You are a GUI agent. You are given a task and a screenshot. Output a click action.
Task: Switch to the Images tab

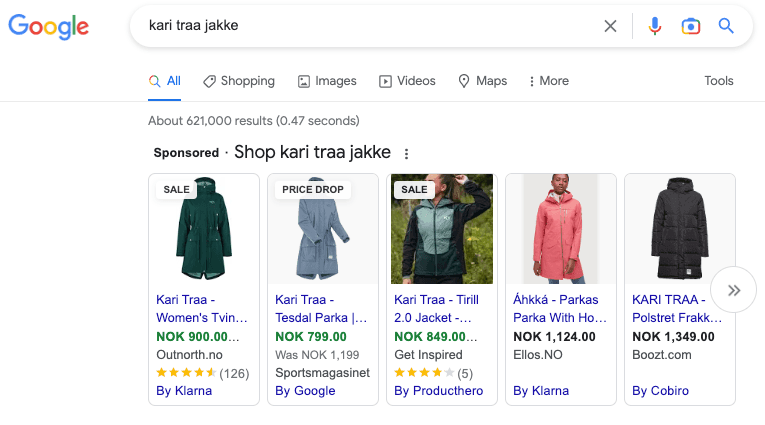[x=327, y=81]
